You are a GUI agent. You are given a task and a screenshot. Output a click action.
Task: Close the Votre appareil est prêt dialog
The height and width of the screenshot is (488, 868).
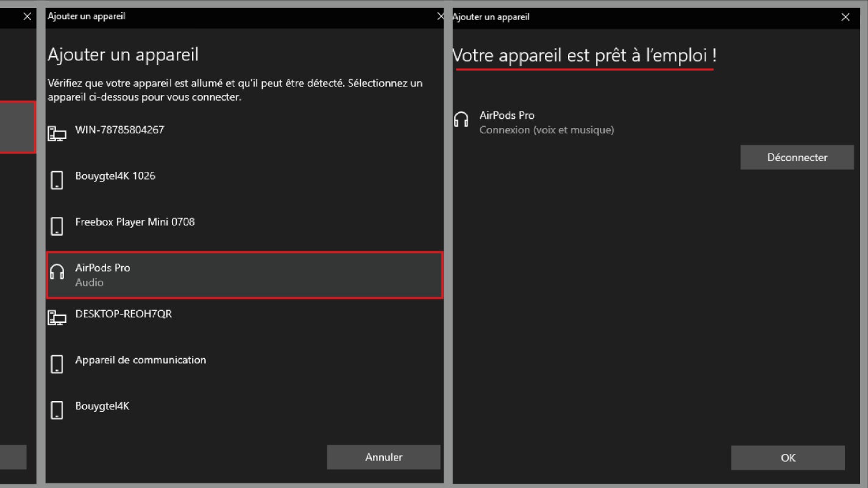(x=845, y=17)
